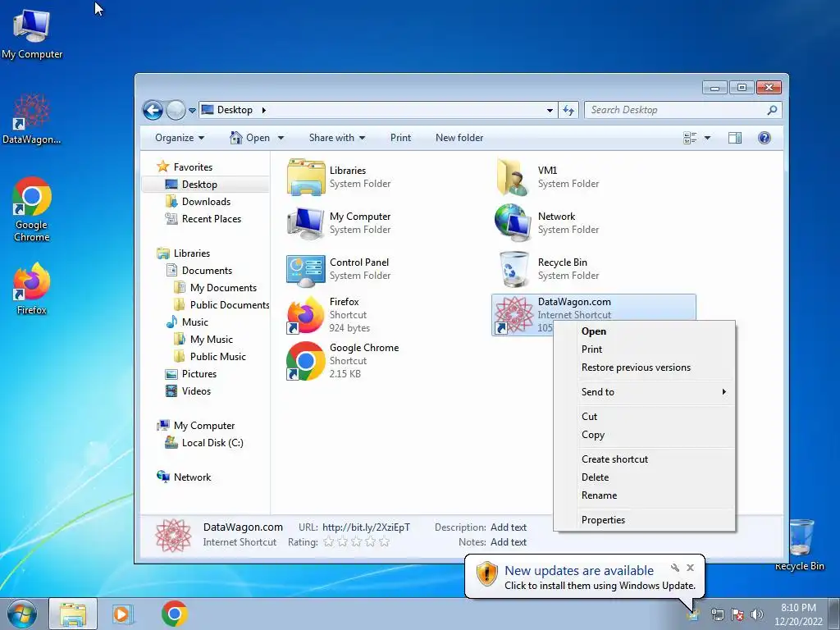Open the recent pages dropdown arrow

[x=192, y=111]
